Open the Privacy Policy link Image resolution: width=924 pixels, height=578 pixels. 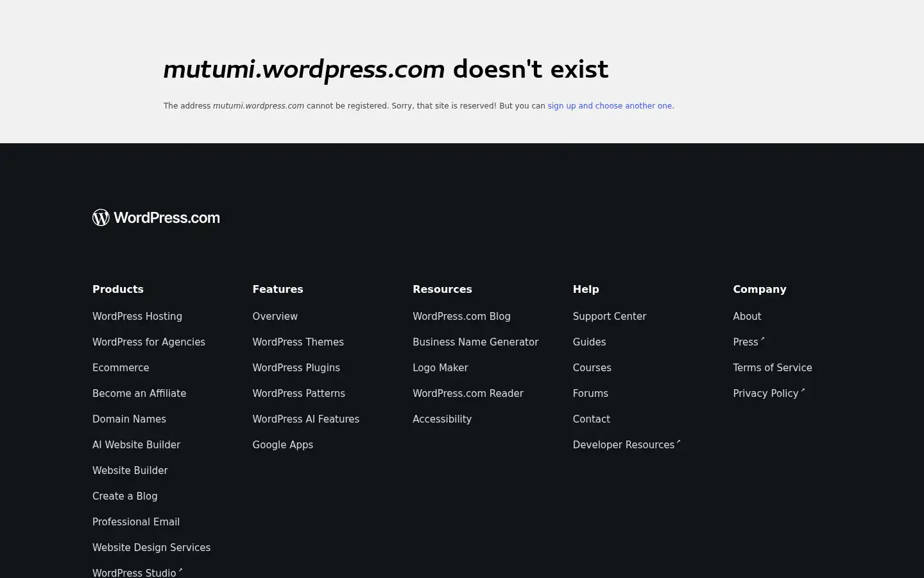pos(769,393)
